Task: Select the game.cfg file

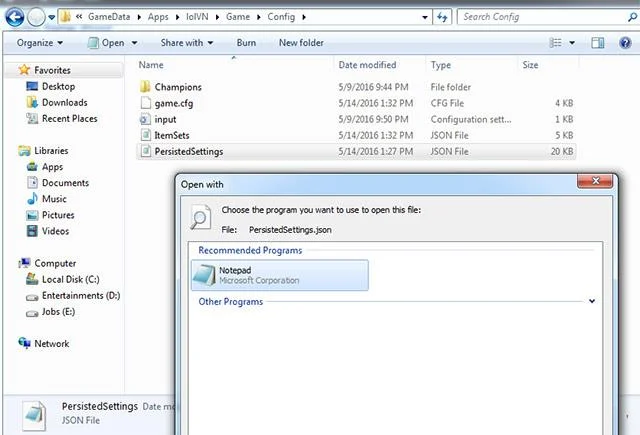Action: pos(173,103)
